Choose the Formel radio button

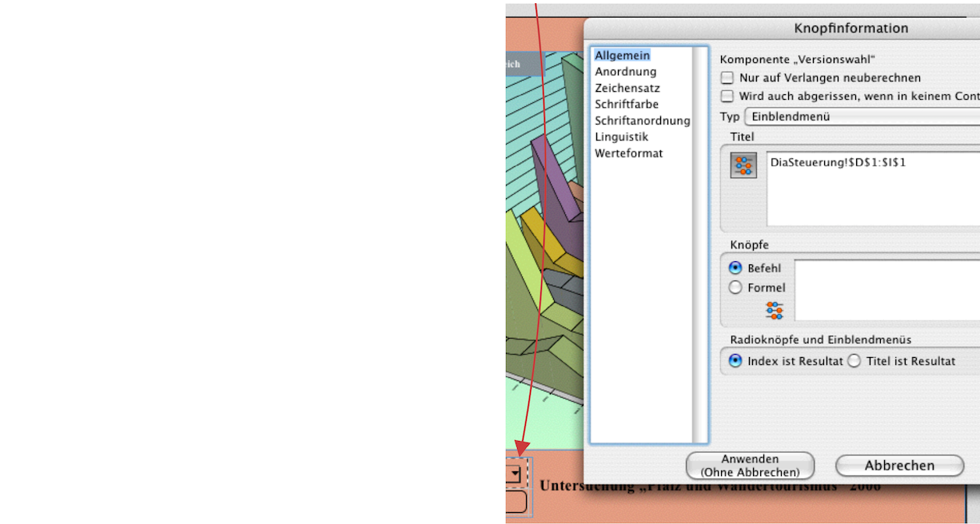735,288
